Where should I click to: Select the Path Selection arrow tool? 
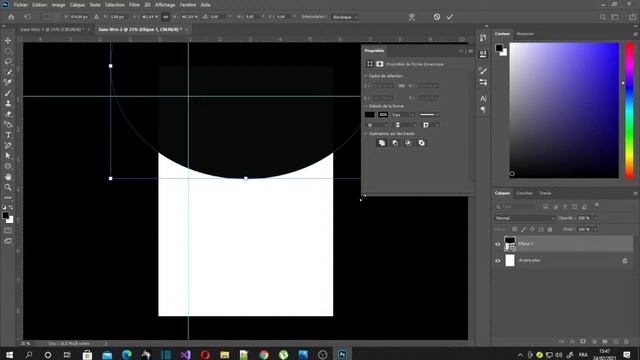point(8,156)
